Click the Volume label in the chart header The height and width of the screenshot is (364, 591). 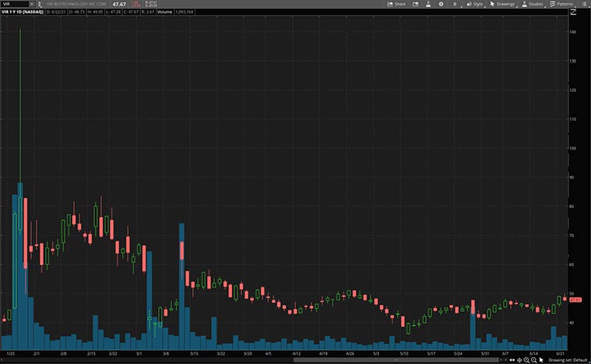pos(167,12)
